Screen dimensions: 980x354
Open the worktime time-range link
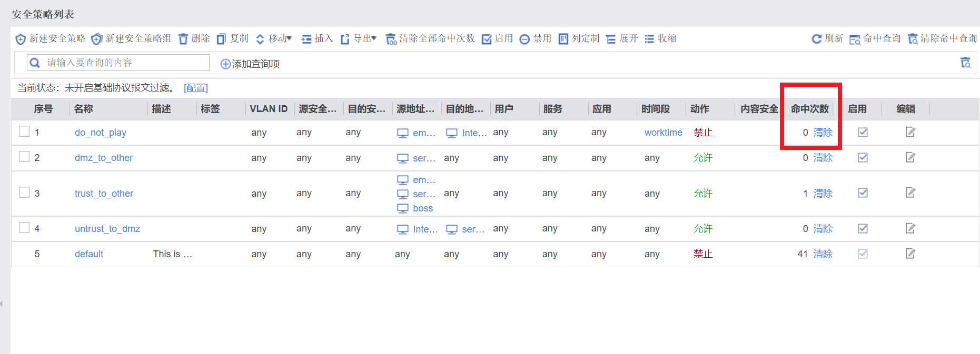click(x=663, y=133)
